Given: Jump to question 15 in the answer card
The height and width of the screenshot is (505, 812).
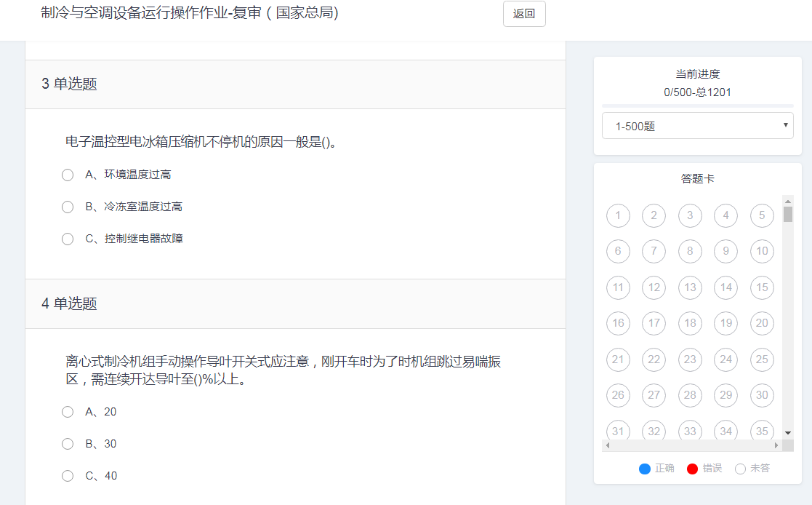Looking at the screenshot, I should pyautogui.click(x=762, y=287).
